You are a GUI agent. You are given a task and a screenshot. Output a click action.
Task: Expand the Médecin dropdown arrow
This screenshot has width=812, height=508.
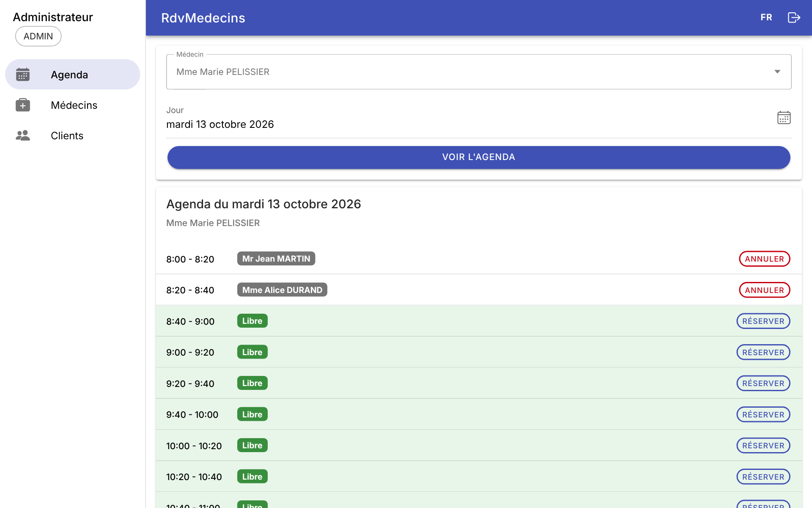coord(777,72)
